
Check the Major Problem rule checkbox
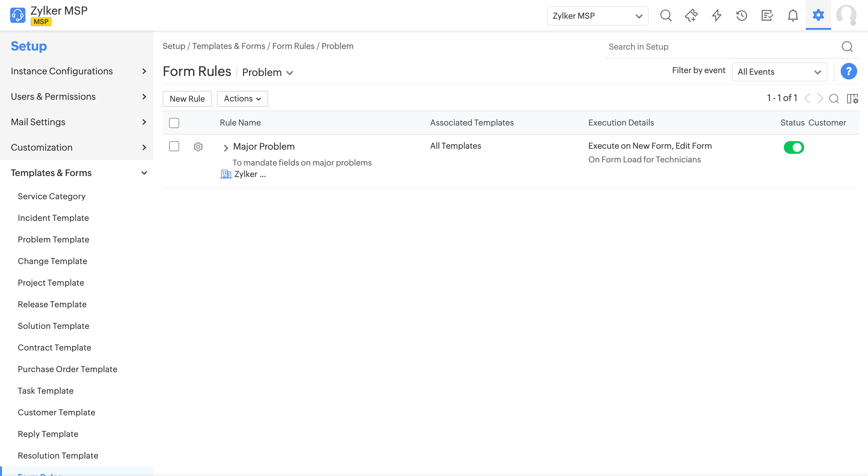(x=174, y=146)
